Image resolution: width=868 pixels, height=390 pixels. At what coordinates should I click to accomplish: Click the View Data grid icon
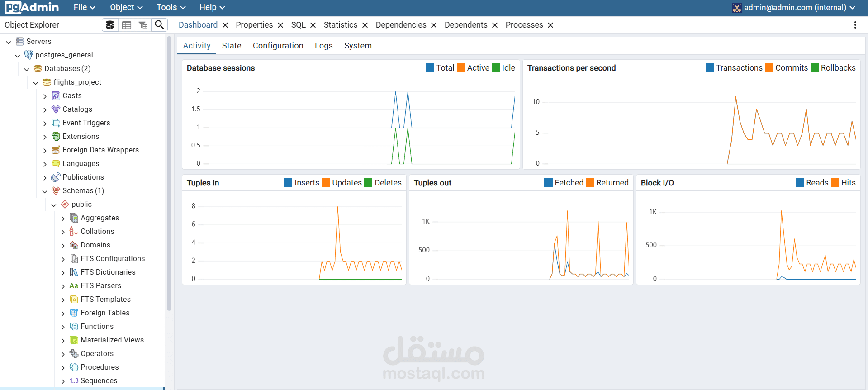coord(127,25)
